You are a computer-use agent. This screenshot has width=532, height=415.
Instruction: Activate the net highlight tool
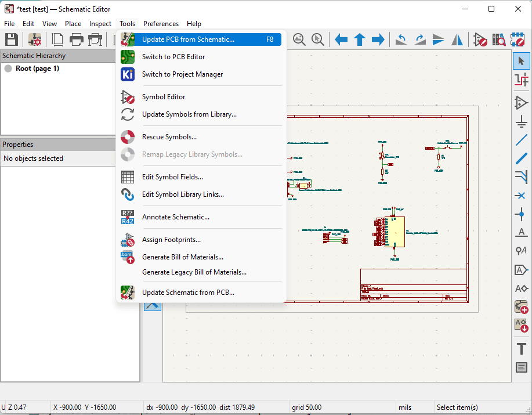(x=521, y=80)
